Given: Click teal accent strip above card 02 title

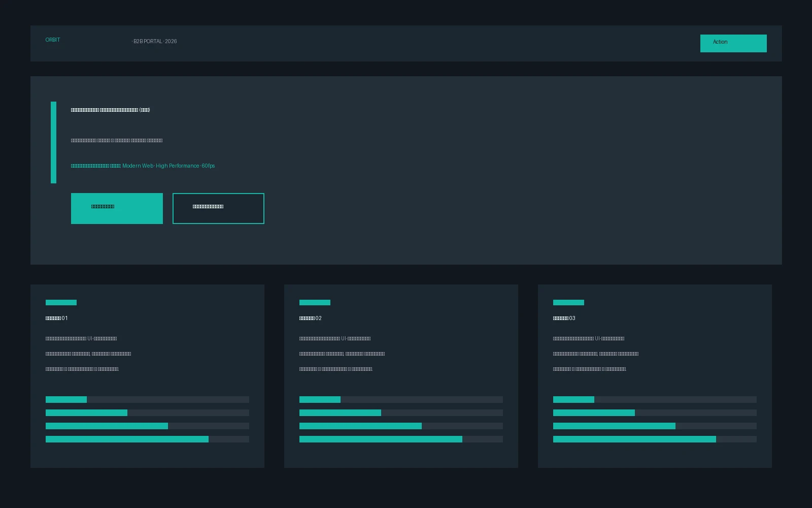Looking at the screenshot, I should pyautogui.click(x=315, y=302).
